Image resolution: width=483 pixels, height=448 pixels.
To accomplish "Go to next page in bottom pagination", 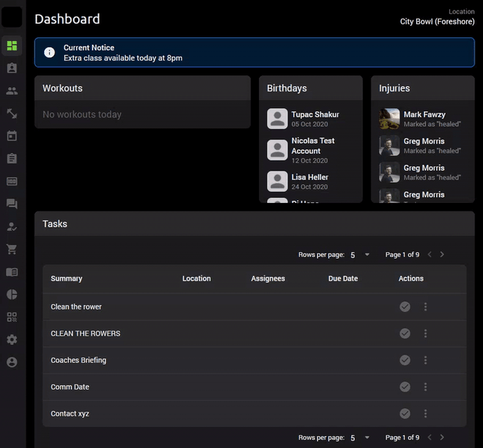I will tap(442, 437).
